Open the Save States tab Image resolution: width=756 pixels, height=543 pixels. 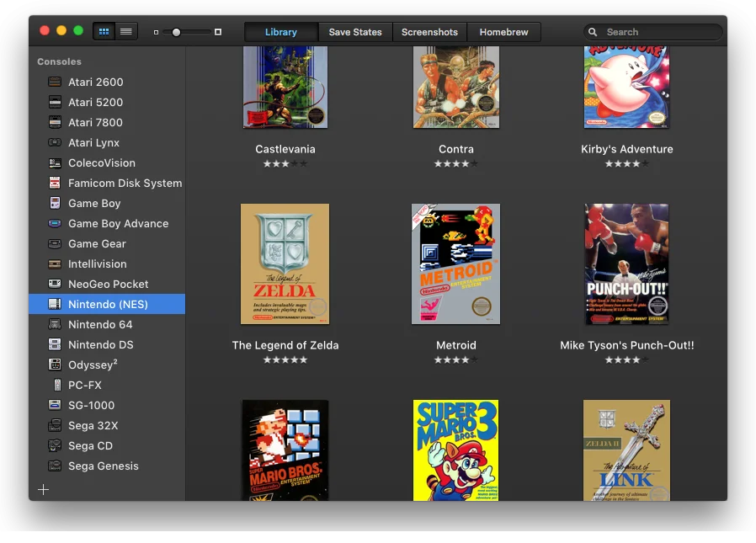pyautogui.click(x=354, y=31)
